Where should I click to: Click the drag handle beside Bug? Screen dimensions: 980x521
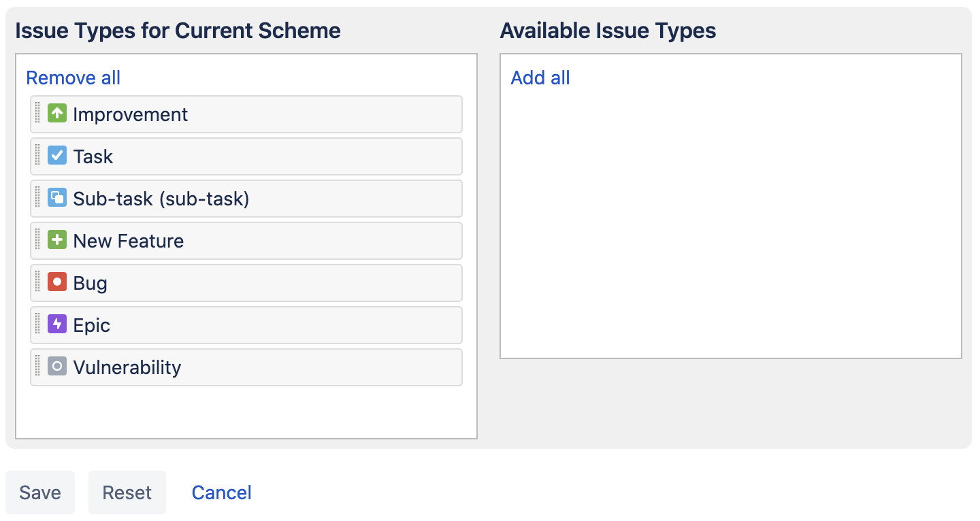37,283
